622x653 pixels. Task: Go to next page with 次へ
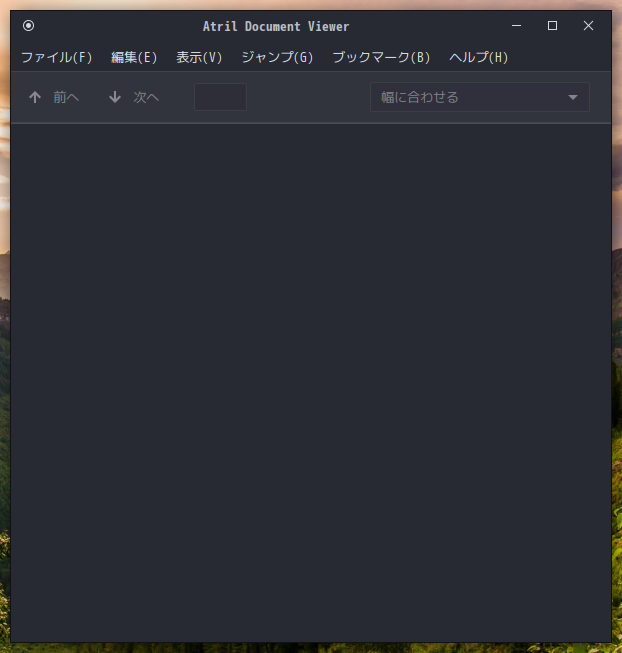pyautogui.click(x=134, y=97)
